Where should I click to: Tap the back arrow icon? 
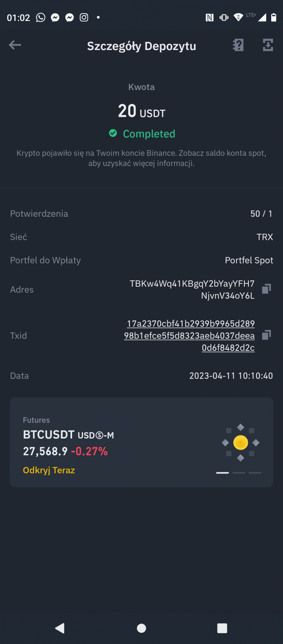[x=15, y=45]
